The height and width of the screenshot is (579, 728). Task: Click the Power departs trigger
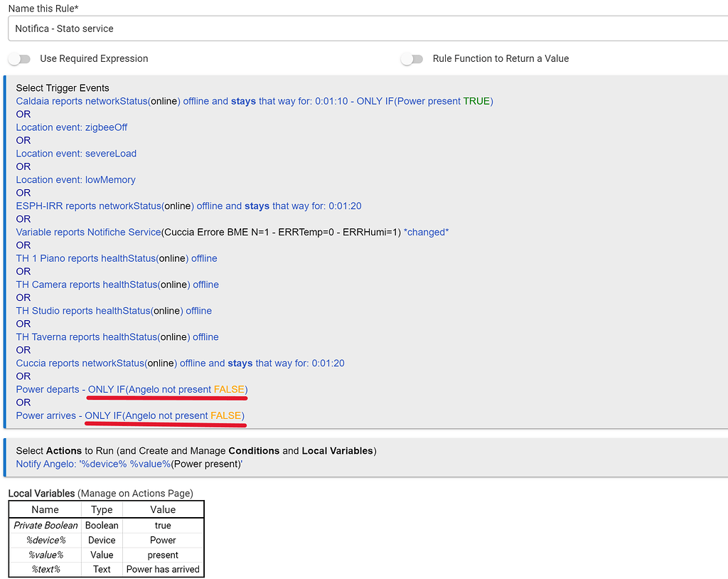tap(132, 390)
